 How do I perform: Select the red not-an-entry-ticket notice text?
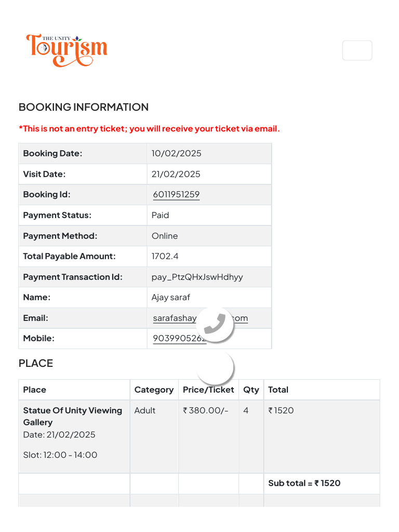click(149, 129)
